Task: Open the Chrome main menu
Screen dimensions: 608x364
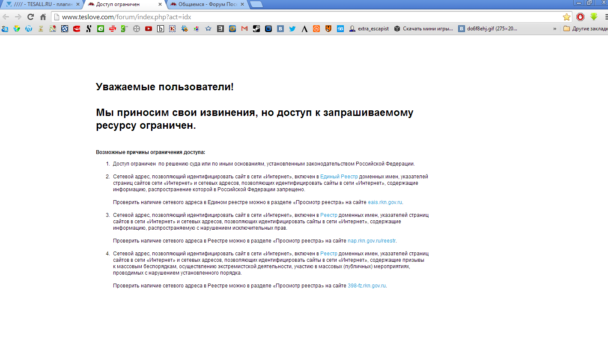Action: tap(606, 17)
